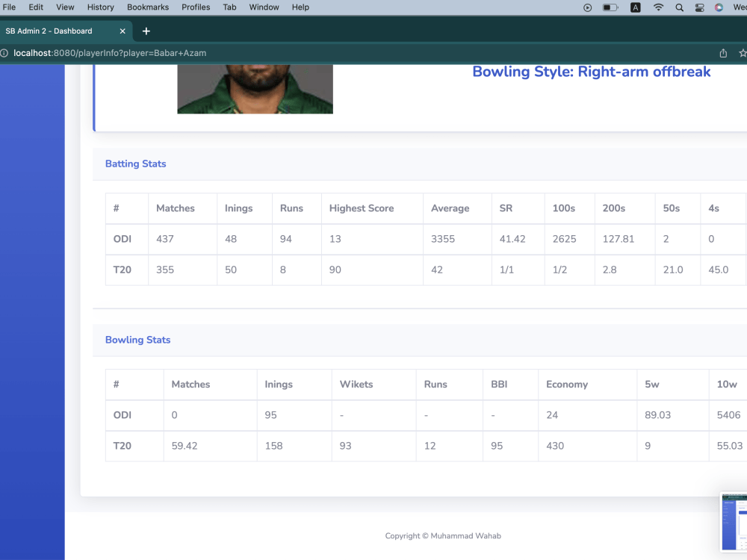The width and height of the screenshot is (747, 560).
Task: Click the battery status icon
Action: pos(610,7)
